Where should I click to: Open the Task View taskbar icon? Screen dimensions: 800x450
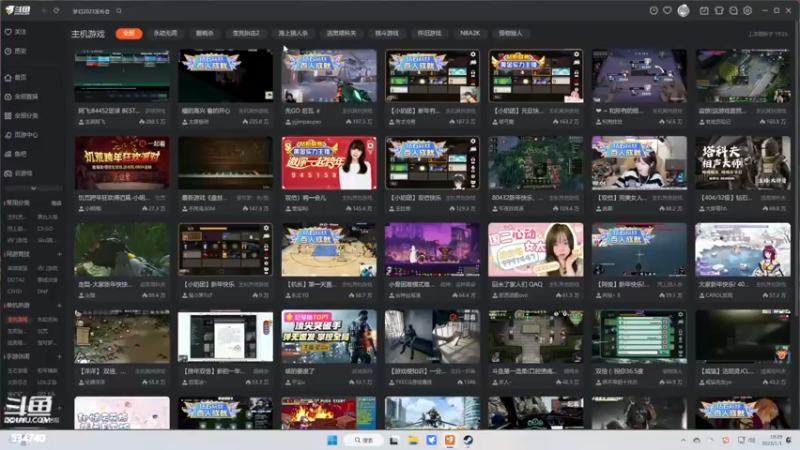pyautogui.click(x=394, y=440)
